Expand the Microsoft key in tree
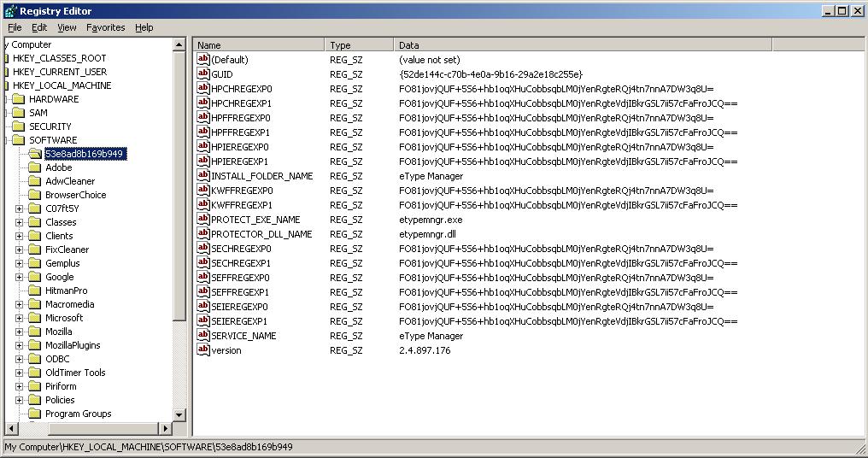This screenshot has height=458, width=868. point(19,318)
